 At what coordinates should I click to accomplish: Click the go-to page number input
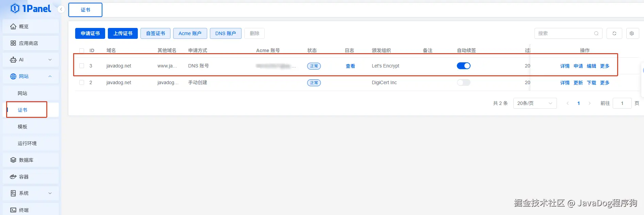click(622, 103)
